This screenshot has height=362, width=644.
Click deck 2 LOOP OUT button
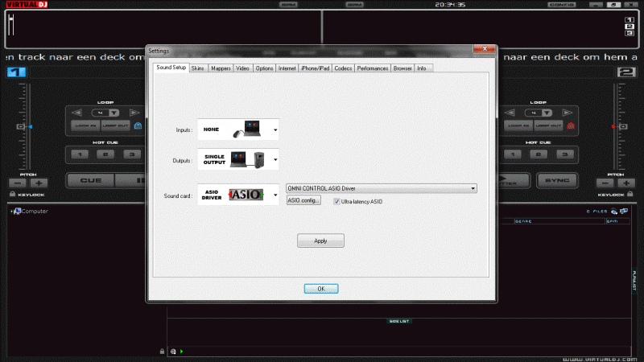(x=548, y=125)
